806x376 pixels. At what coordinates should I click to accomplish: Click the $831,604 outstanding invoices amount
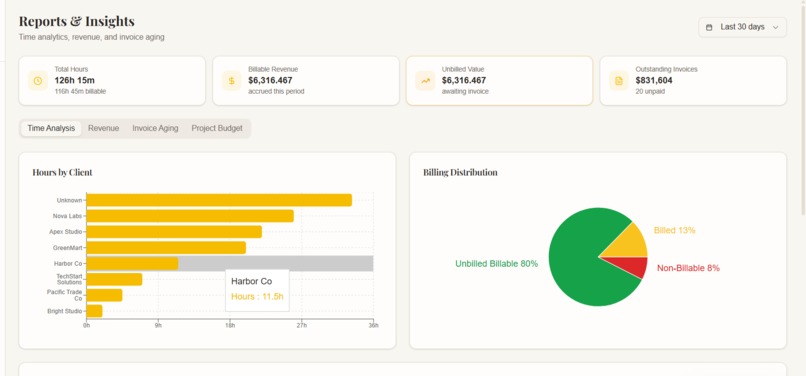[654, 80]
